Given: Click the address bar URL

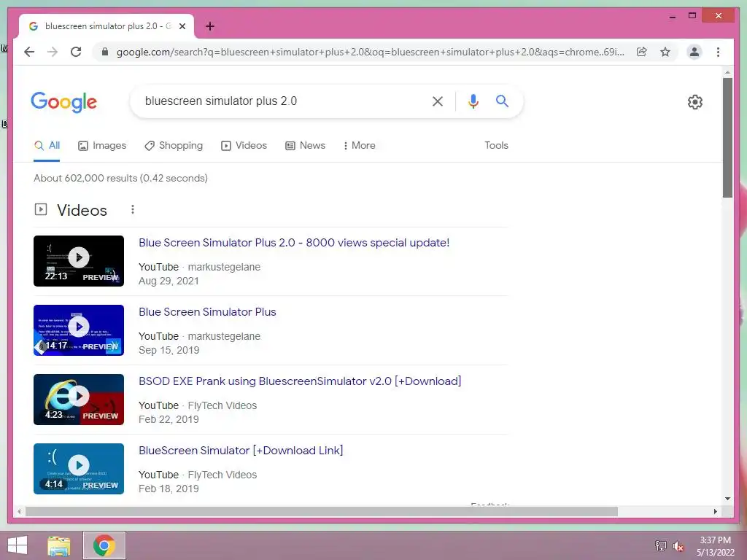Looking at the screenshot, I should (370, 52).
